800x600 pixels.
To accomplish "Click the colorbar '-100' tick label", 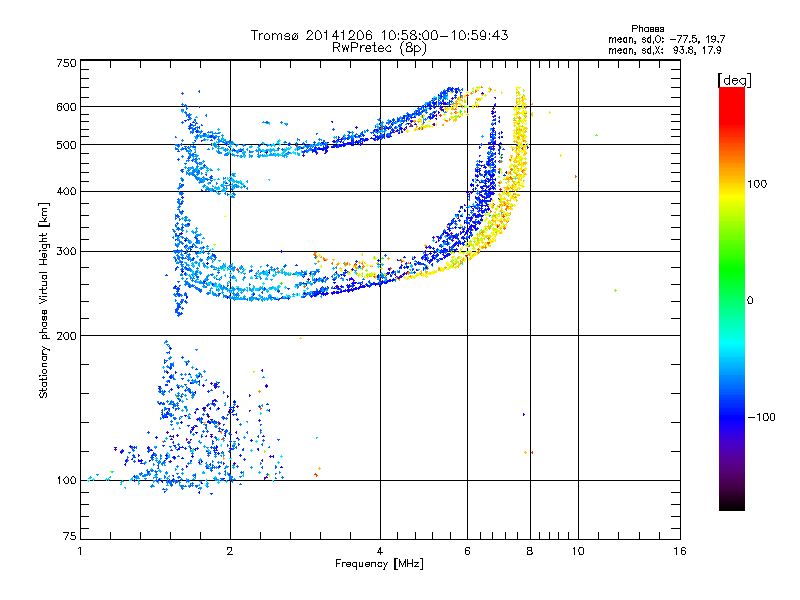I will [762, 417].
